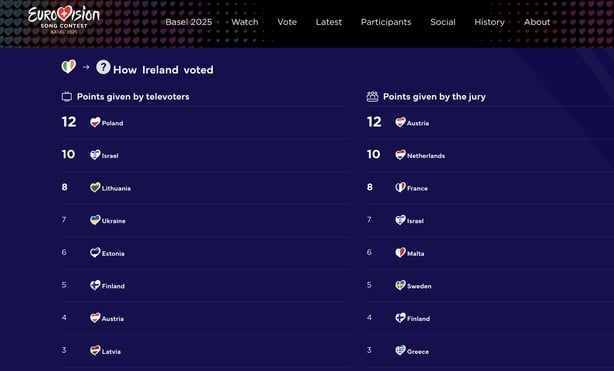The height and width of the screenshot is (371, 614).
Task: Click the question mark heart icon
Action: pos(103,67)
